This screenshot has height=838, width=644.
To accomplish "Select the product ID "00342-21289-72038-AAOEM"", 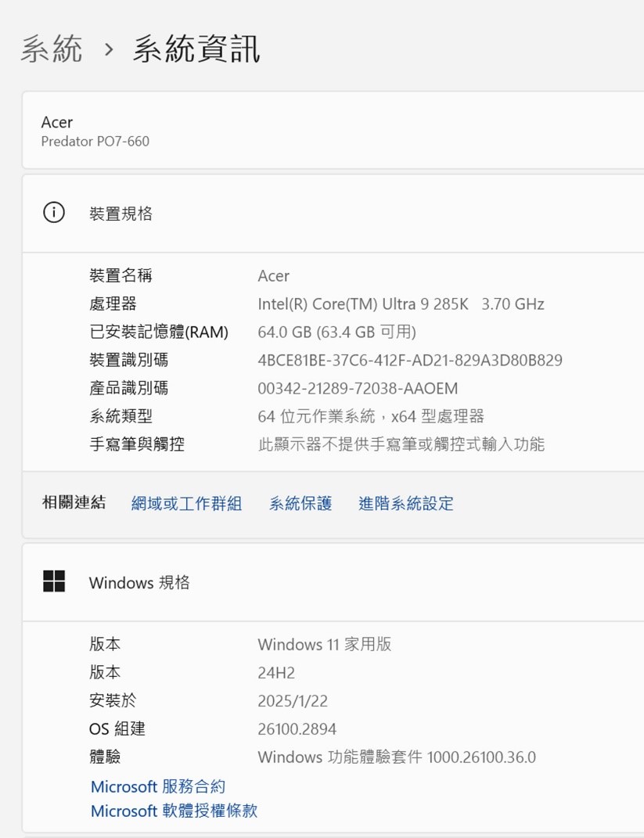I will coord(358,389).
